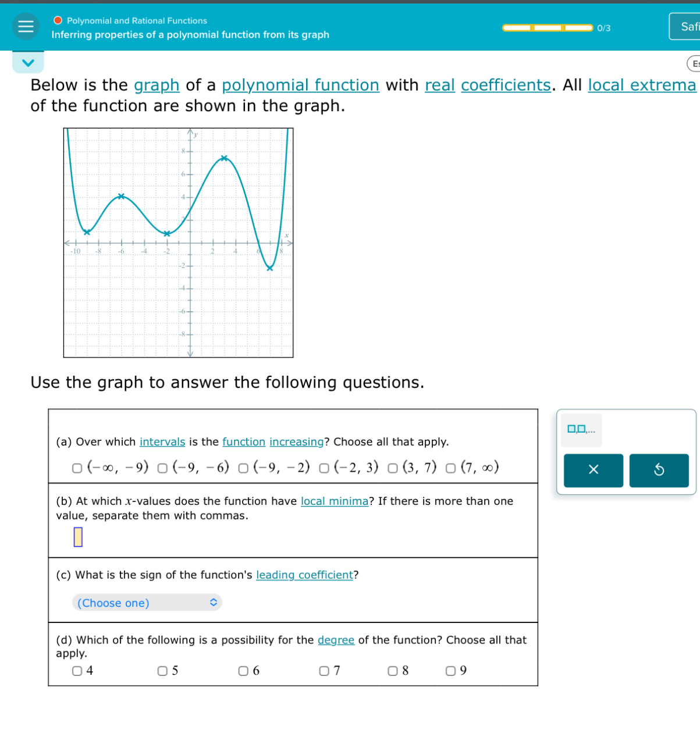Click the Safi profile button
700x744 pixels.
click(687, 26)
